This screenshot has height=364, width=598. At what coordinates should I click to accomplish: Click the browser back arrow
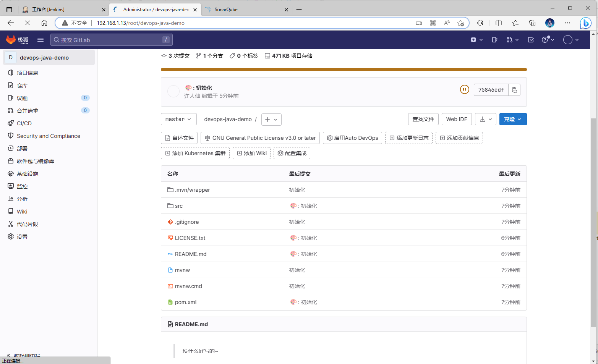pos(11,23)
